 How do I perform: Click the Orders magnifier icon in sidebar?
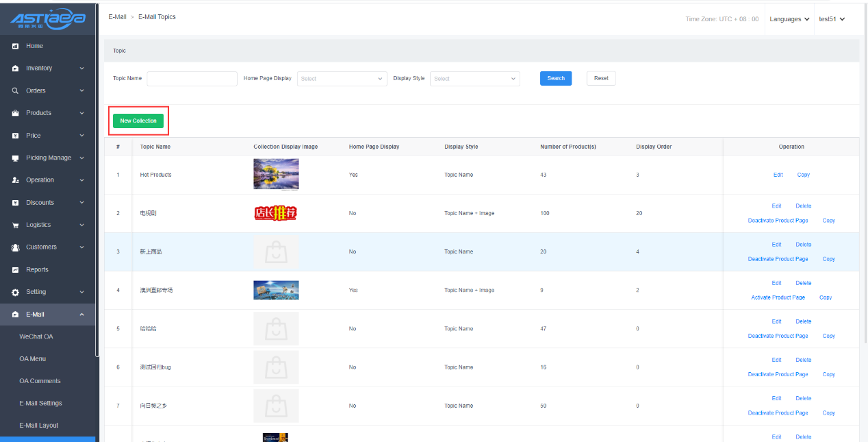(16, 90)
